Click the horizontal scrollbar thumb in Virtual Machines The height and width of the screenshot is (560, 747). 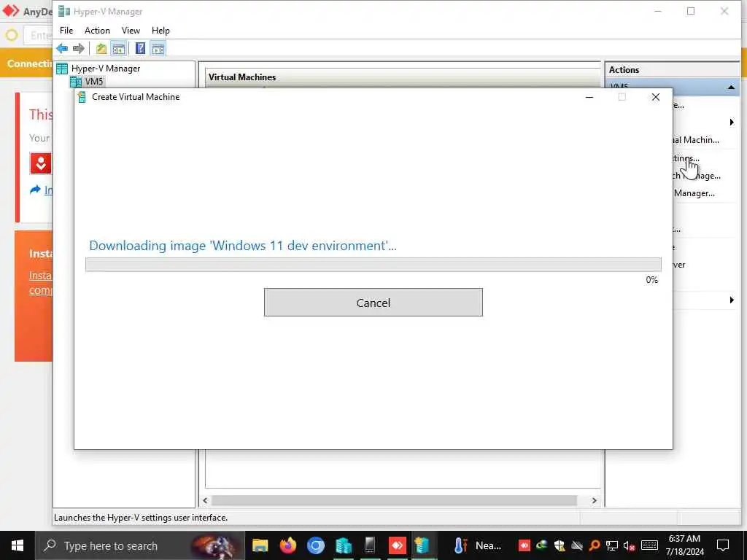click(394, 500)
